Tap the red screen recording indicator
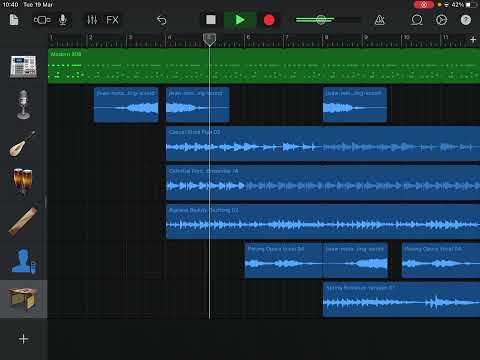480x360 pixels. (x=424, y=5)
